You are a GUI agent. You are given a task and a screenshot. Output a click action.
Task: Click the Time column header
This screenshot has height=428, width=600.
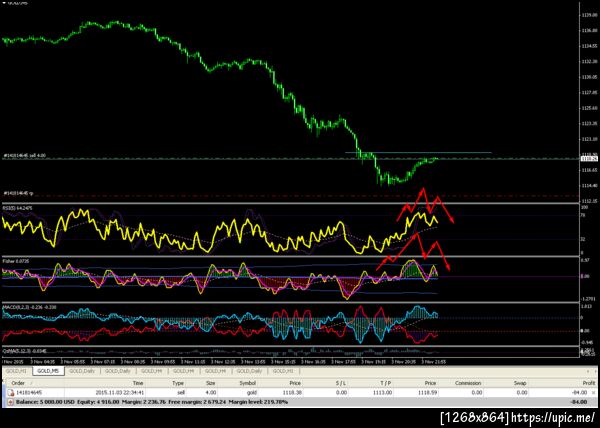138,383
